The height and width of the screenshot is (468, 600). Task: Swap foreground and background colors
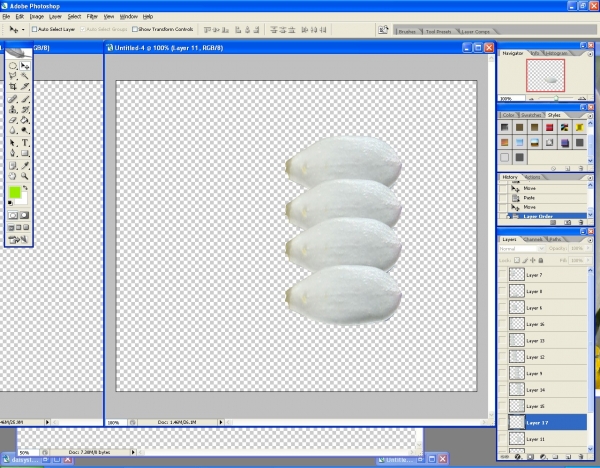25,188
